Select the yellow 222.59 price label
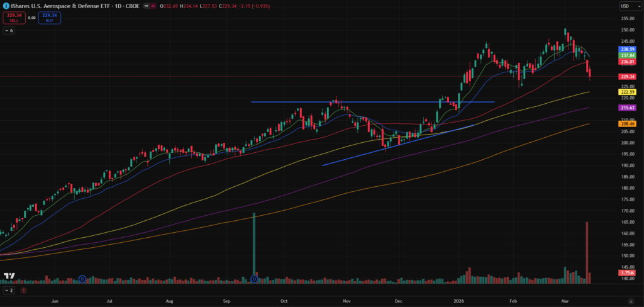This screenshot has width=644, height=307. 627,91
